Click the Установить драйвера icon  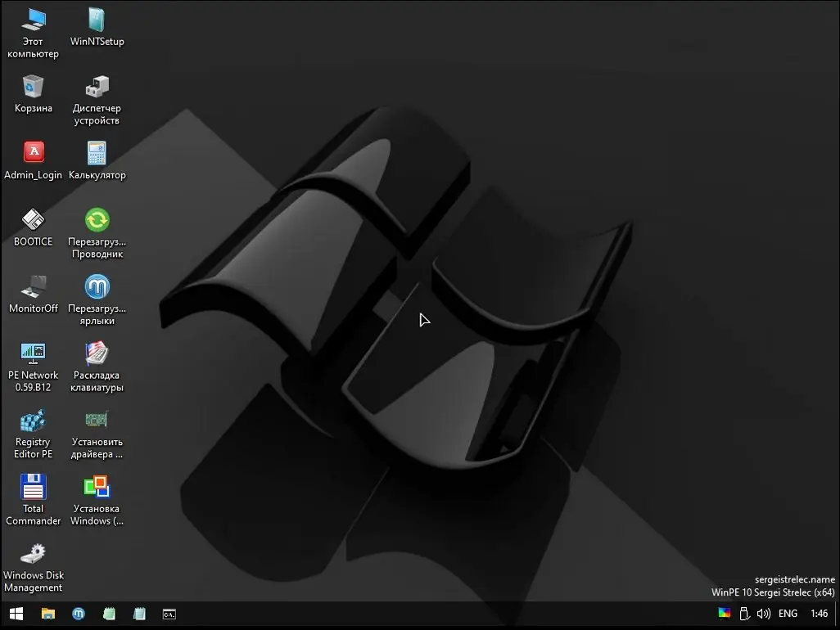[x=97, y=434]
